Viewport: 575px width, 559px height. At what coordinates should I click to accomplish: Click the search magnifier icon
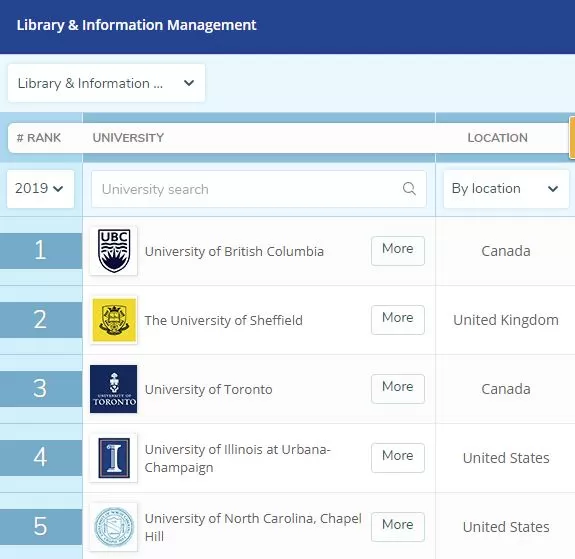(409, 189)
